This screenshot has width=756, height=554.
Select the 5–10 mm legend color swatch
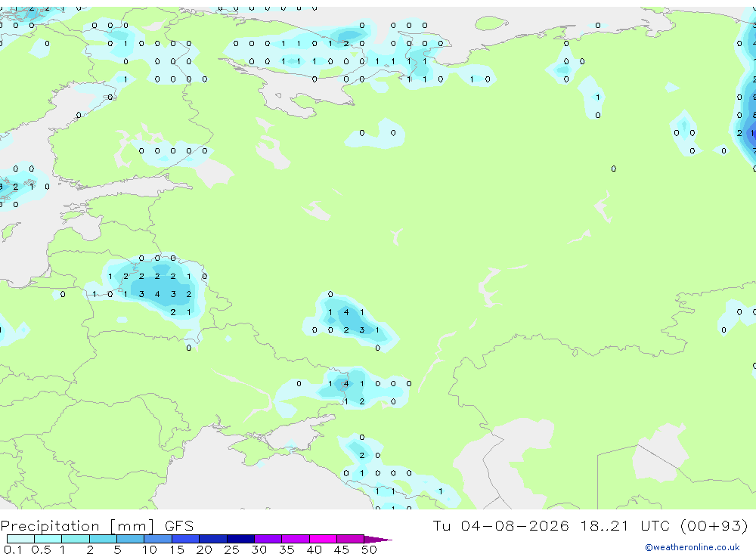pos(131,539)
